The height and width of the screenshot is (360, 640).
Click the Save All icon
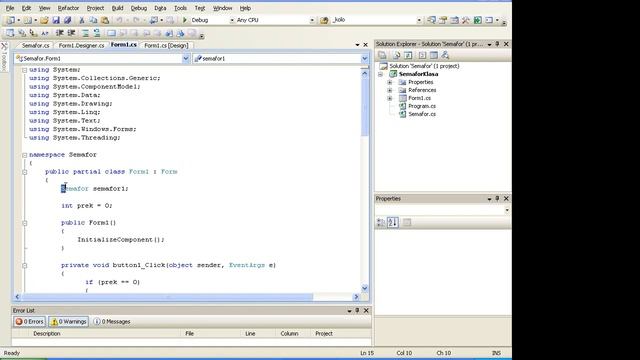tap(67, 20)
